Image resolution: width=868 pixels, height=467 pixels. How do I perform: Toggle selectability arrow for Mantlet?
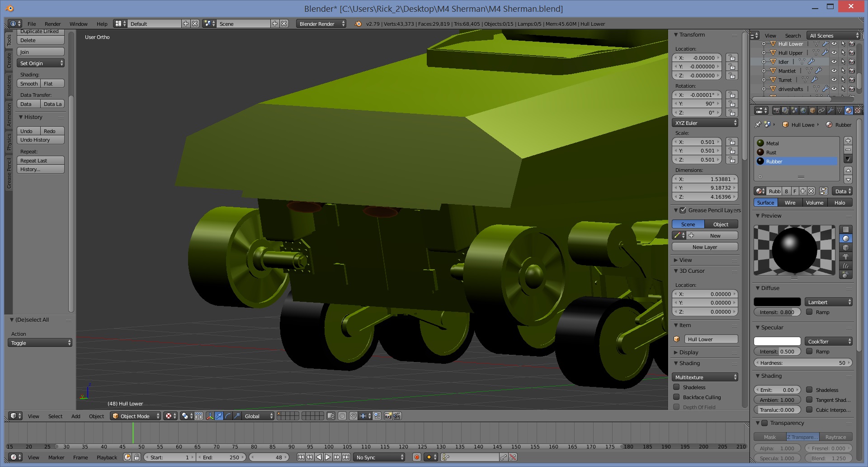pos(843,71)
